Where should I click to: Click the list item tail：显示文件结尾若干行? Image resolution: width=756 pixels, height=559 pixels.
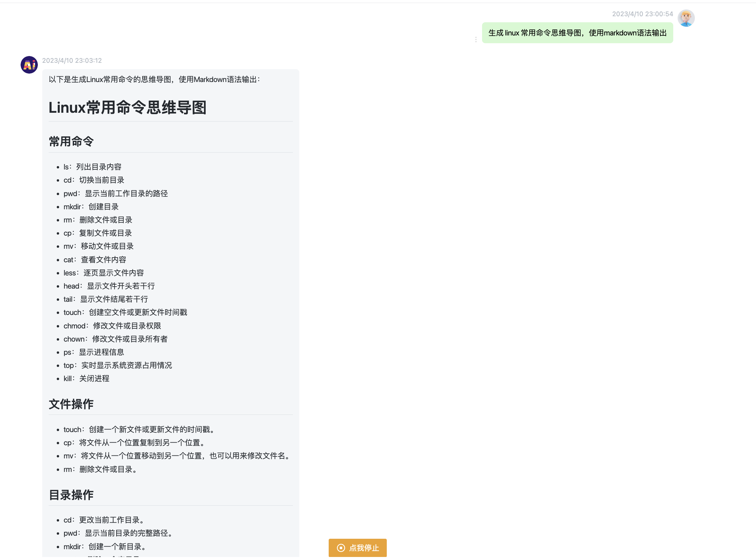(x=106, y=299)
